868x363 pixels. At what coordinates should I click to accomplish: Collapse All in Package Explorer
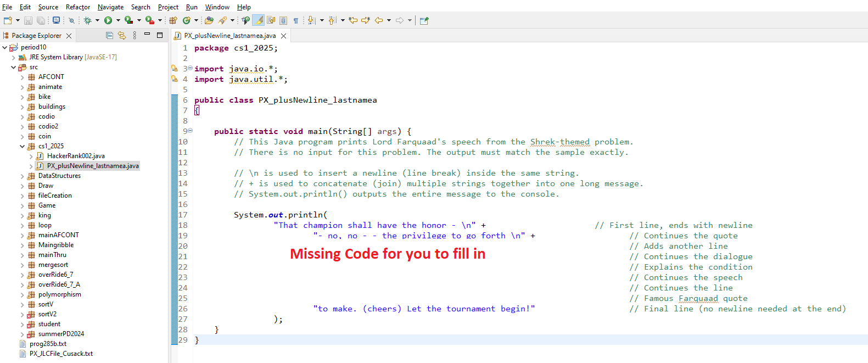point(109,36)
